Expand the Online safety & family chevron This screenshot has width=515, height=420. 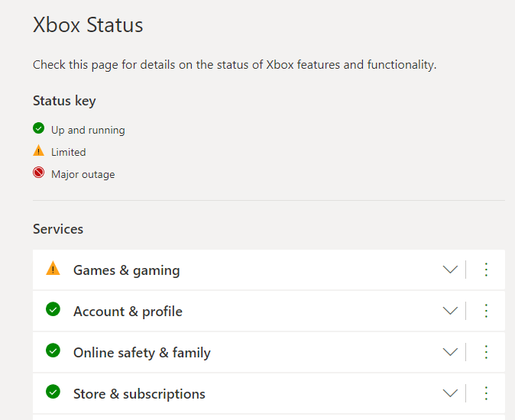pos(450,352)
